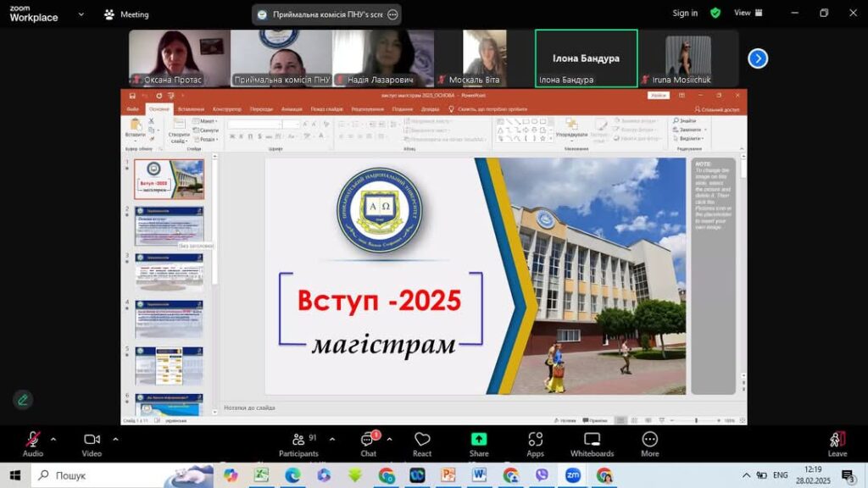Click the More options icon in toolbar
Viewport: 868px width, 488px height.
[649, 440]
